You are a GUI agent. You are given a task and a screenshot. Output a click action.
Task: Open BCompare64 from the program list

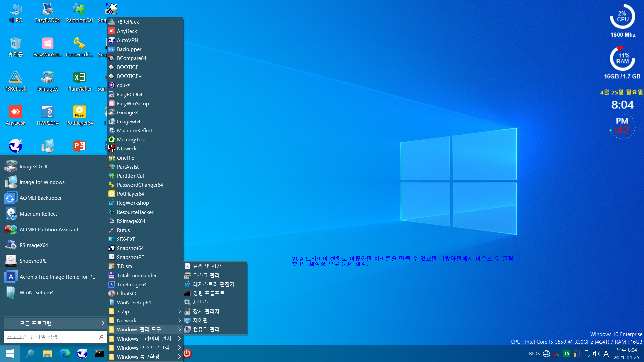pyautogui.click(x=146, y=58)
